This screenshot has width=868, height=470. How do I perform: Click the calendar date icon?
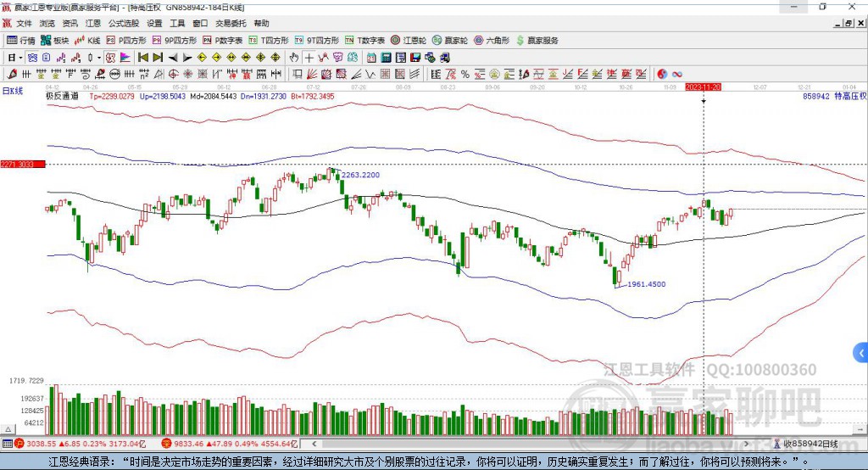(x=371, y=58)
